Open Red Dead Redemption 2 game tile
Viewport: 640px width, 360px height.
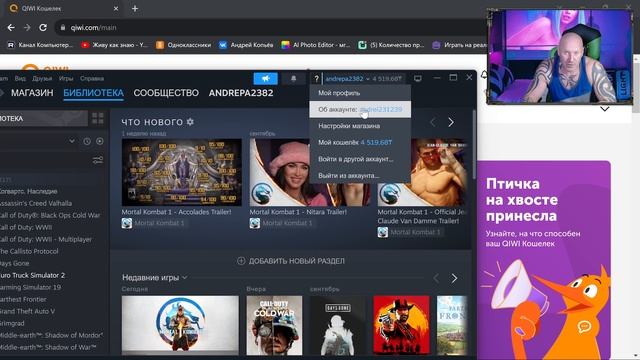[401, 325]
